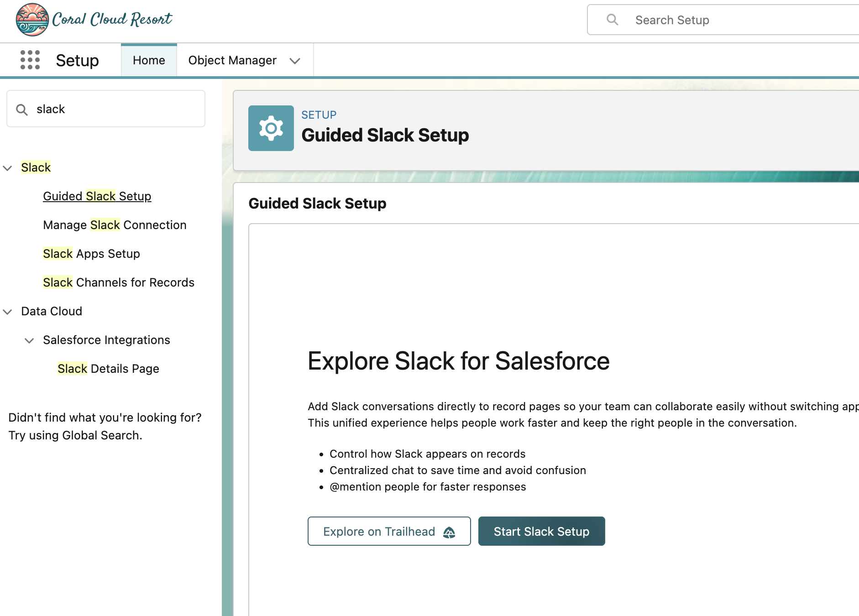Switch to the Home tab
859x616 pixels.
click(149, 60)
